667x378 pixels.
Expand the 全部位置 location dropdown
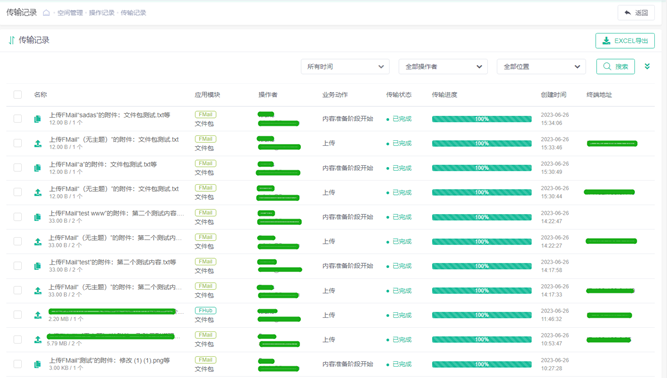[x=541, y=66]
